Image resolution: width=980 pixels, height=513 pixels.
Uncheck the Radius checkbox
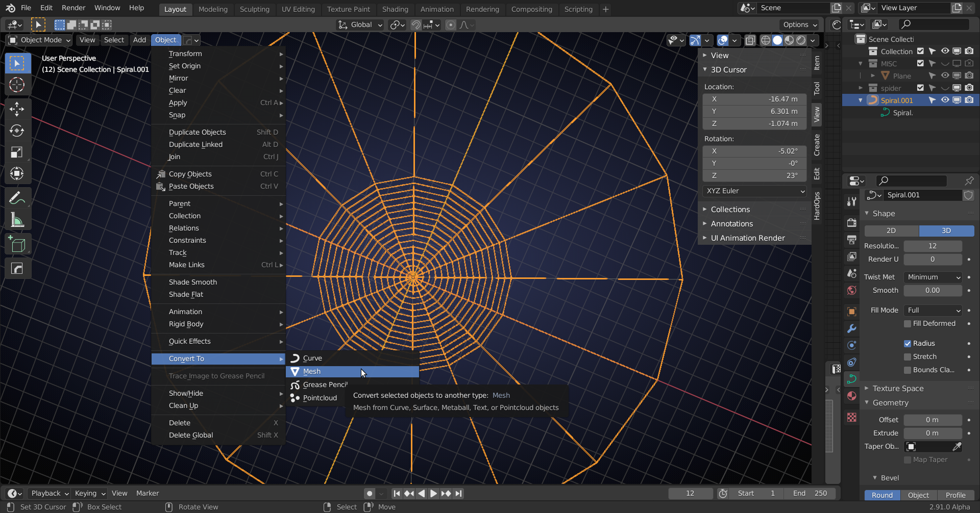pos(908,343)
